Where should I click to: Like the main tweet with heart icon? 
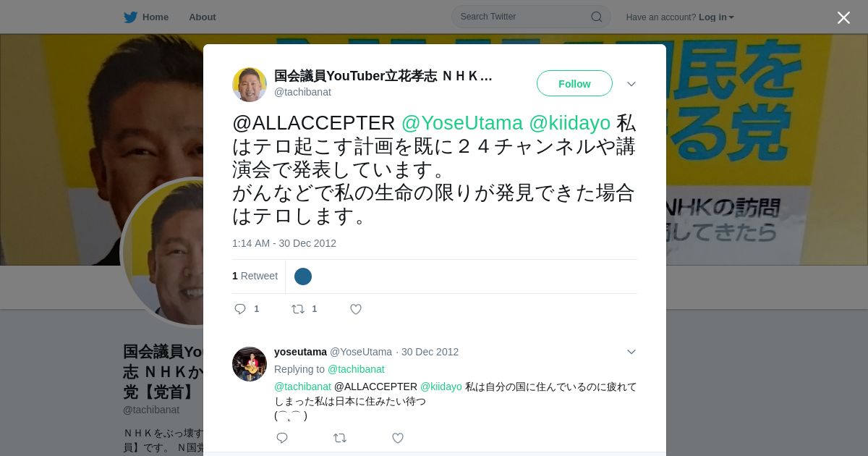[356, 309]
